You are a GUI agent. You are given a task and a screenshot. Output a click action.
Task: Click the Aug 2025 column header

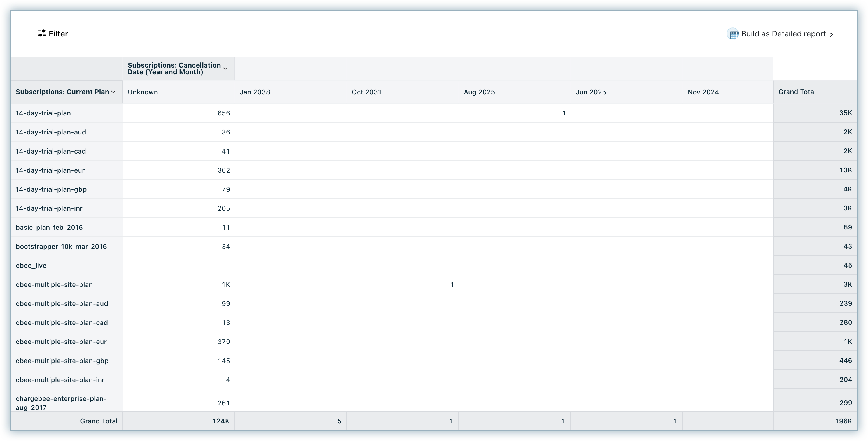[x=479, y=92]
